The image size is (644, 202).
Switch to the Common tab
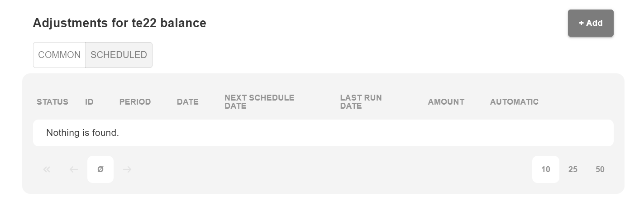[x=59, y=55]
